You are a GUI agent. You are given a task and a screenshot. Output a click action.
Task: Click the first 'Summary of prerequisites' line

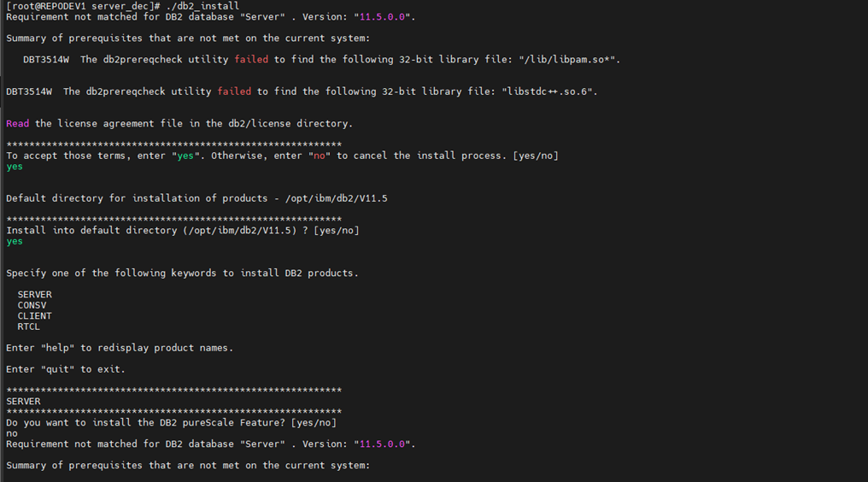tap(188, 38)
